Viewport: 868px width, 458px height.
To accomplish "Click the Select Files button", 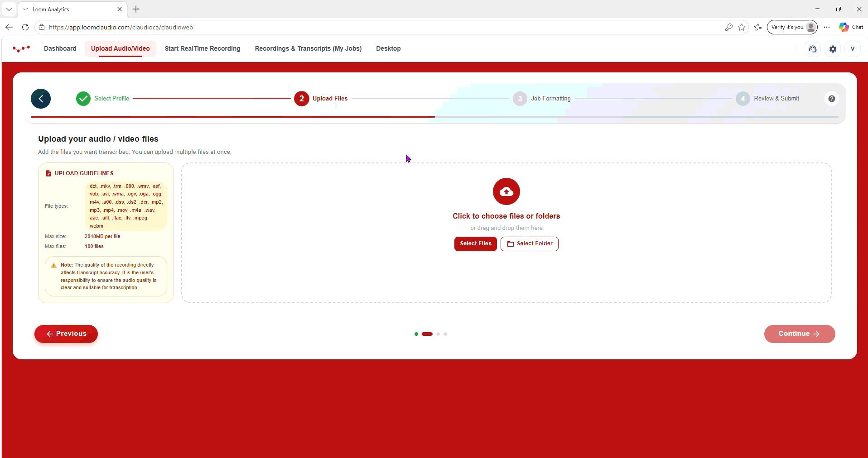I will [x=476, y=244].
